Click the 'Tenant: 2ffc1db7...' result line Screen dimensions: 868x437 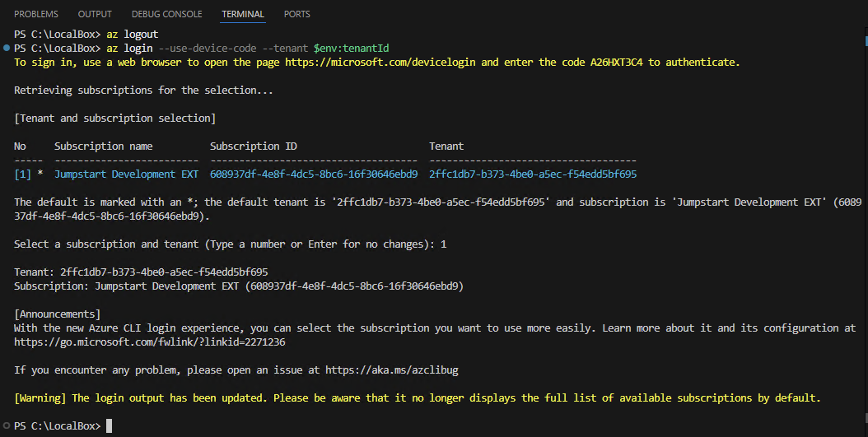tap(141, 272)
